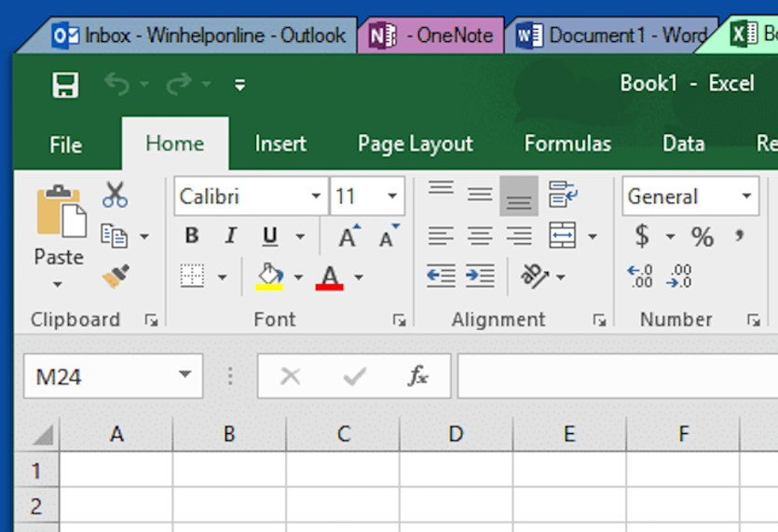The height and width of the screenshot is (532, 778).
Task: Open the Alignment dialog launcher
Action: click(x=599, y=321)
